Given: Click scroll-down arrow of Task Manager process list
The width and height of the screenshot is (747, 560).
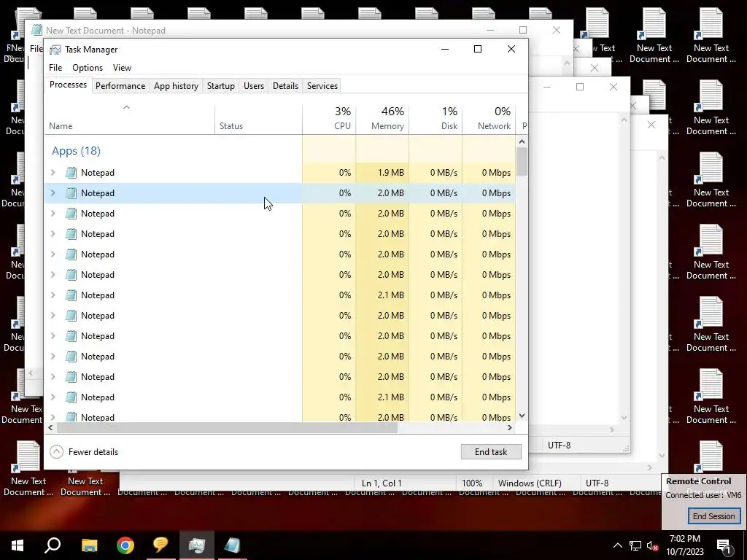Looking at the screenshot, I should tap(522, 416).
